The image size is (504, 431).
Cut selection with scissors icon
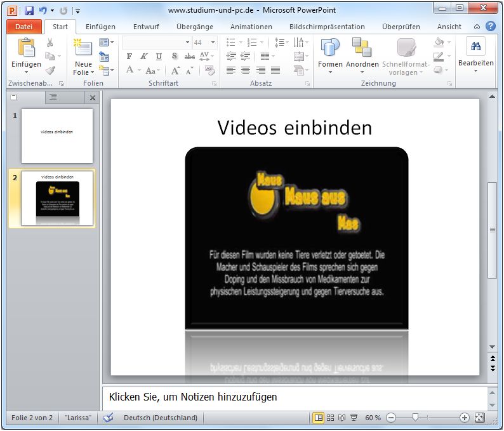click(50, 43)
